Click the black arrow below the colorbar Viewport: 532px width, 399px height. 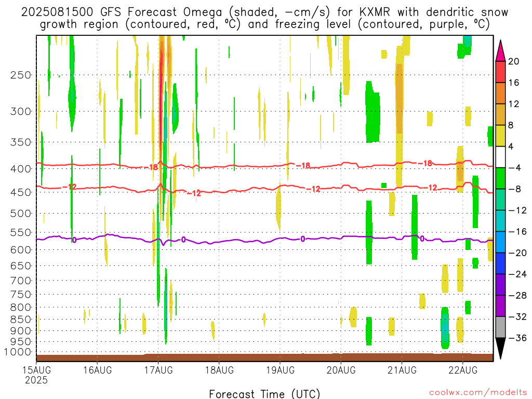click(500, 349)
